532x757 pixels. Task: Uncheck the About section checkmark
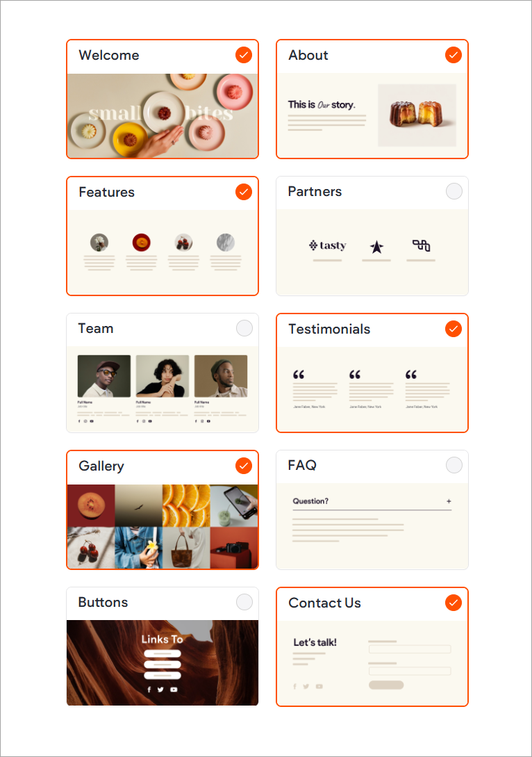[x=454, y=55]
